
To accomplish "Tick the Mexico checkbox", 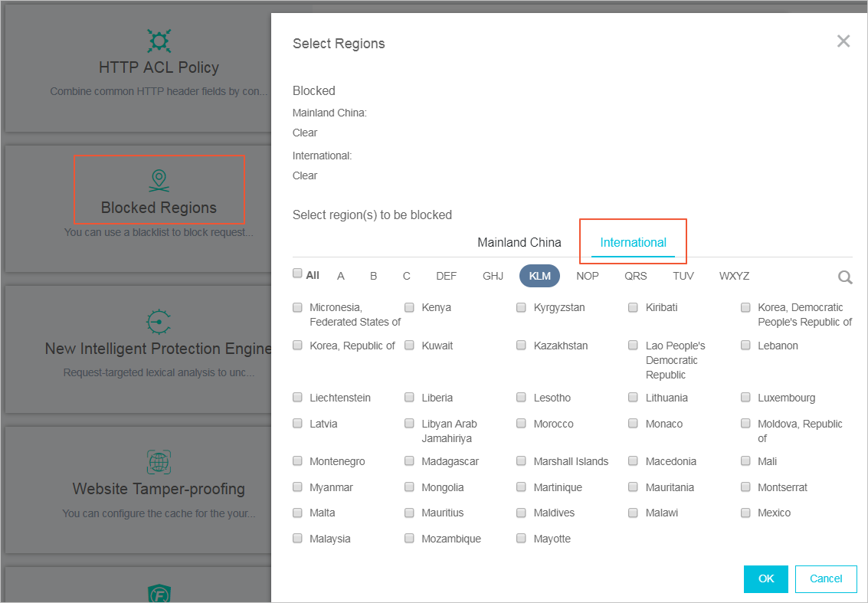I will [745, 513].
